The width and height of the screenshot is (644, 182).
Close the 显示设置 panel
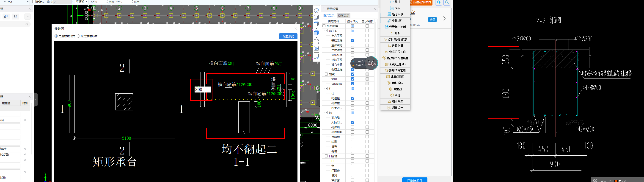(x=374, y=9)
